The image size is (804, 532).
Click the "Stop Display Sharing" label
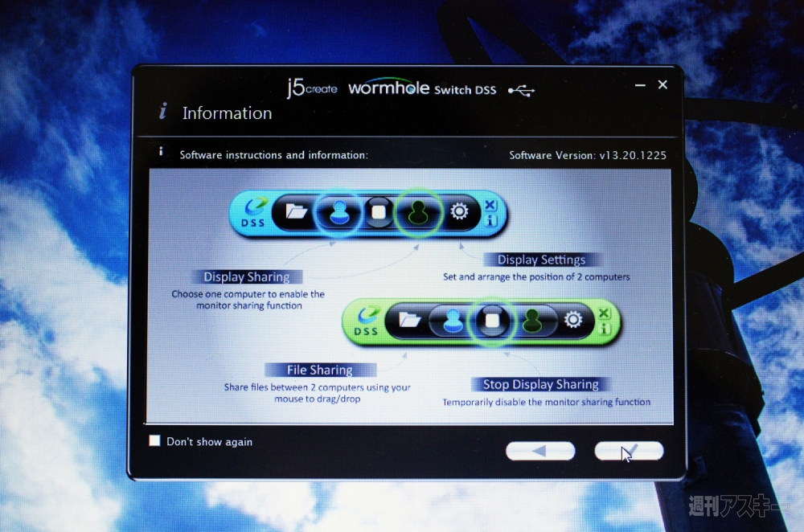(x=540, y=384)
